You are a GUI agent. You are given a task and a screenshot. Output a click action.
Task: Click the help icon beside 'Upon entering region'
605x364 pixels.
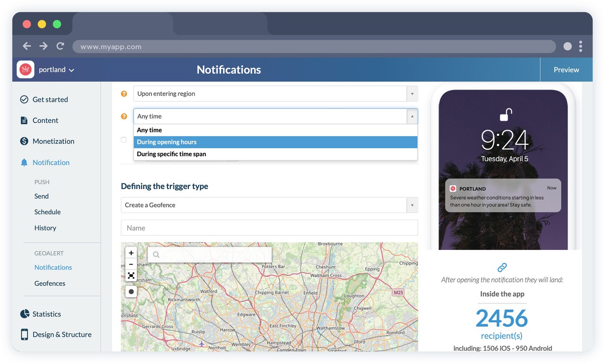coord(124,94)
